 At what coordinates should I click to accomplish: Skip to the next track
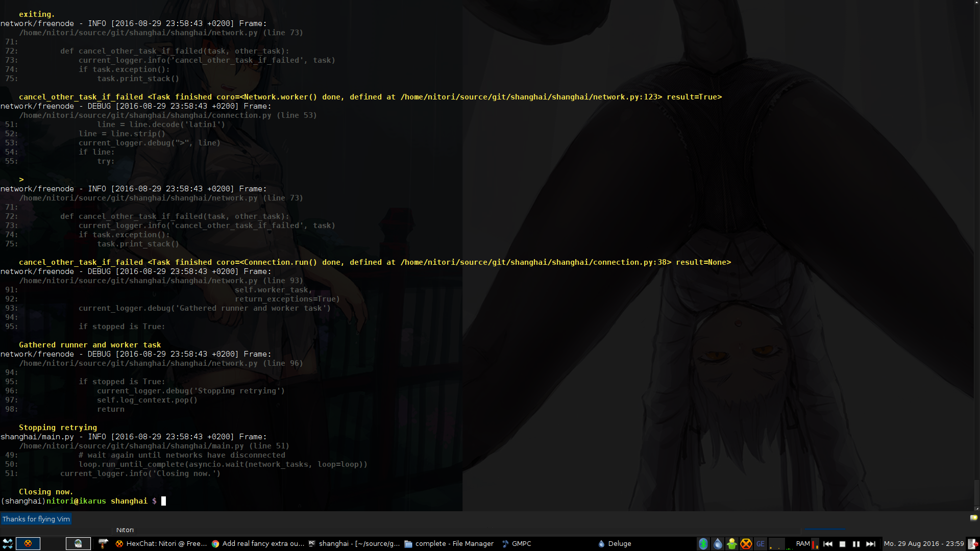871,544
